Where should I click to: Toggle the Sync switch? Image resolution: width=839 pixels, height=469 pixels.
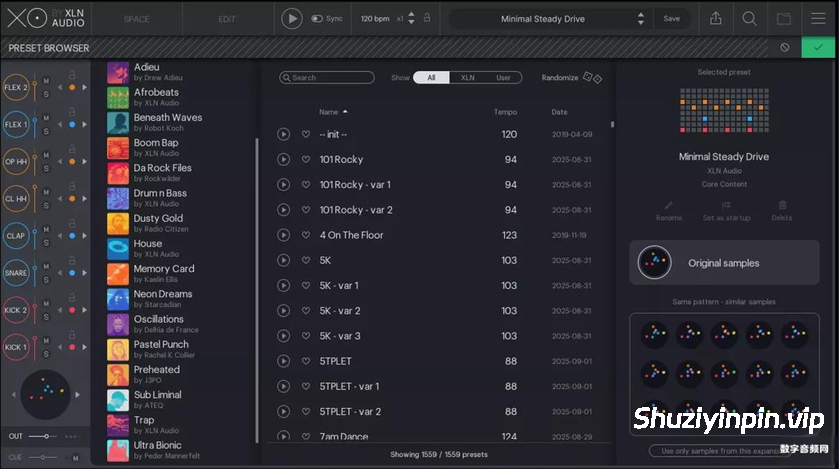click(317, 19)
